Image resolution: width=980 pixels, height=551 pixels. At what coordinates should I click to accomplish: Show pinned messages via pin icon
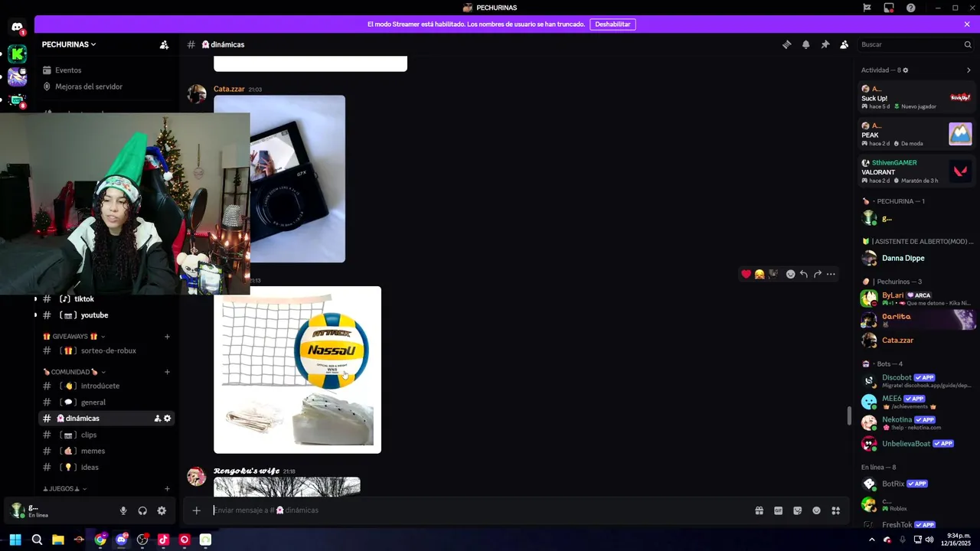[x=825, y=44]
